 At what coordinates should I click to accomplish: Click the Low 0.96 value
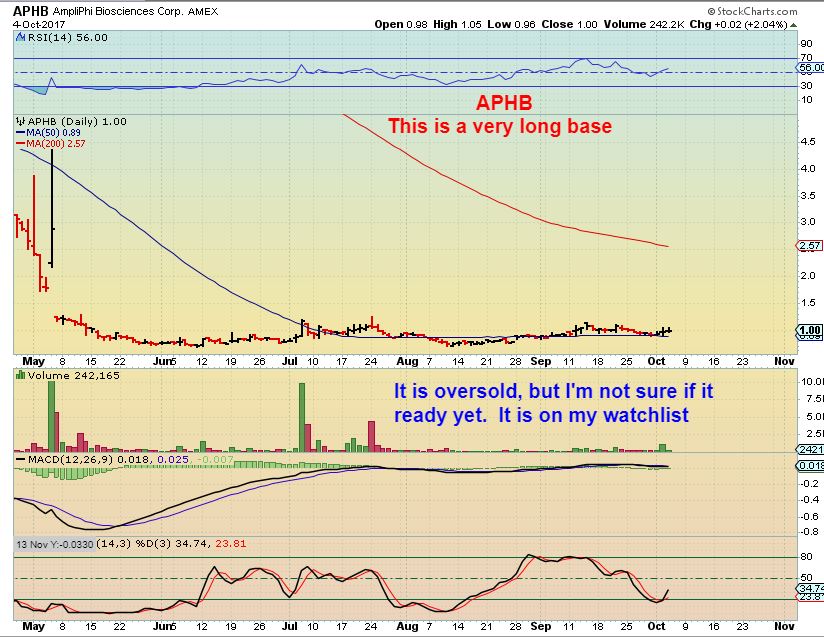(511, 24)
